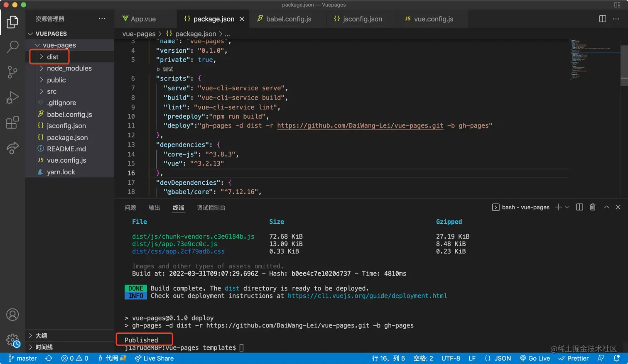Open the Accounts icon in activity bar
628x364 pixels.
coord(12,315)
